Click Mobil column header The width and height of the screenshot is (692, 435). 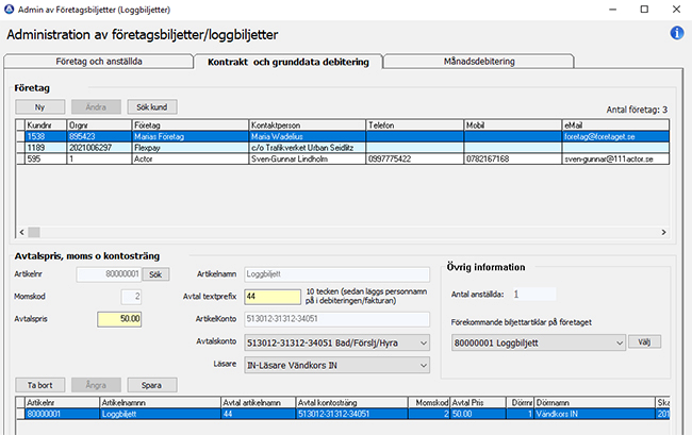tap(513, 125)
